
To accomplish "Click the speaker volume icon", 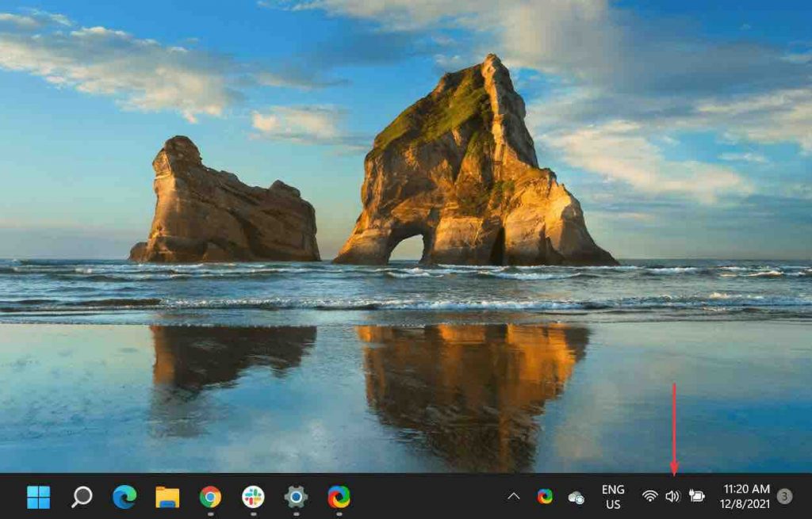I will (x=673, y=497).
